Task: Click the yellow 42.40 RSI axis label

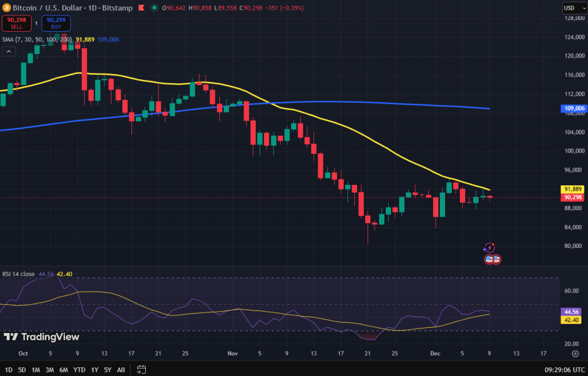Action: tap(571, 320)
